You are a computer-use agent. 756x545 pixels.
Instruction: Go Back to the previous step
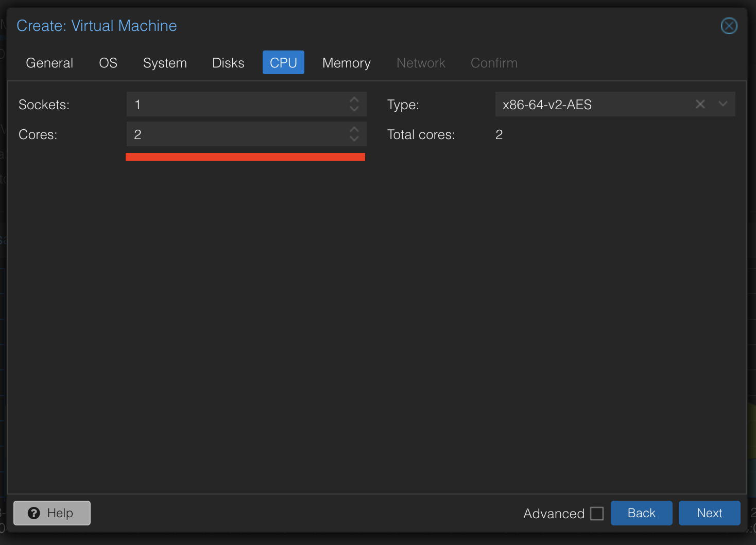click(642, 513)
